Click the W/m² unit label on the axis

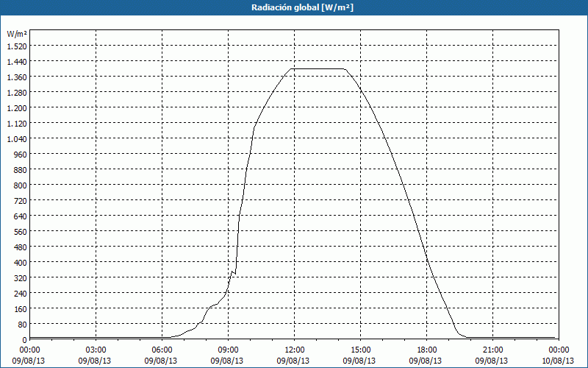pos(17,34)
